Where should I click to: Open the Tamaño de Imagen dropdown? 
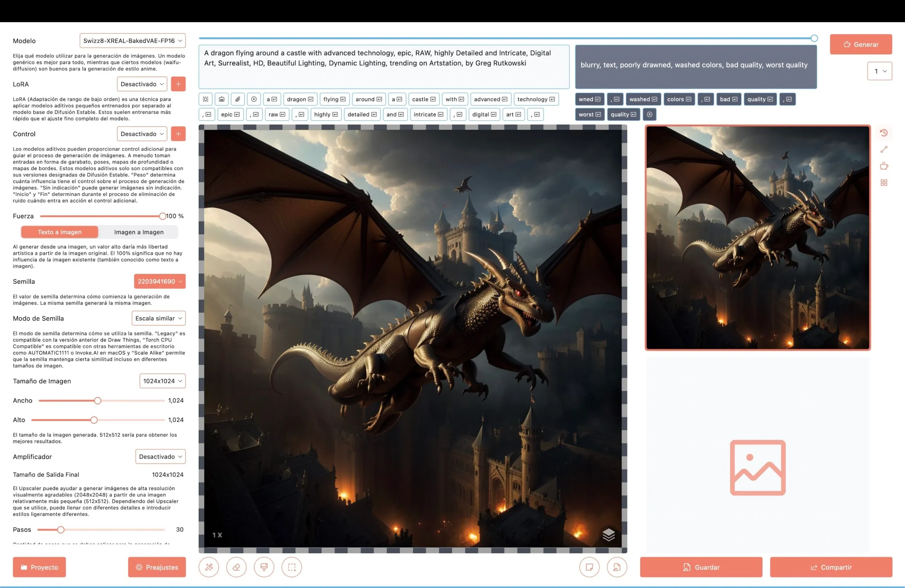[162, 381]
